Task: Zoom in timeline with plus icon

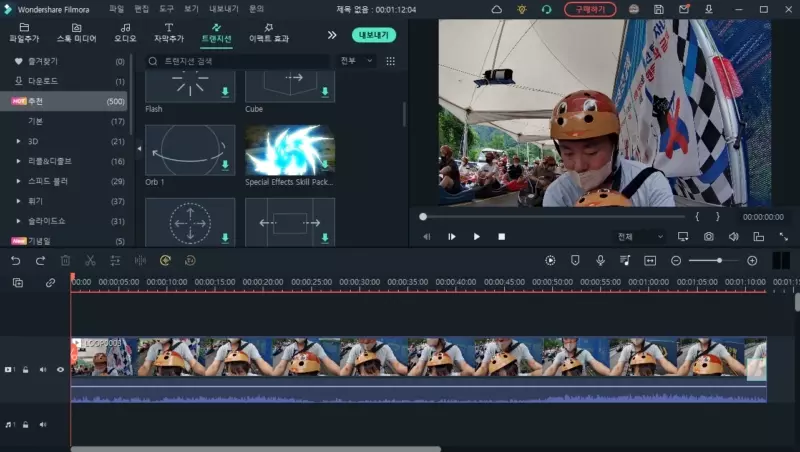Action: click(752, 261)
